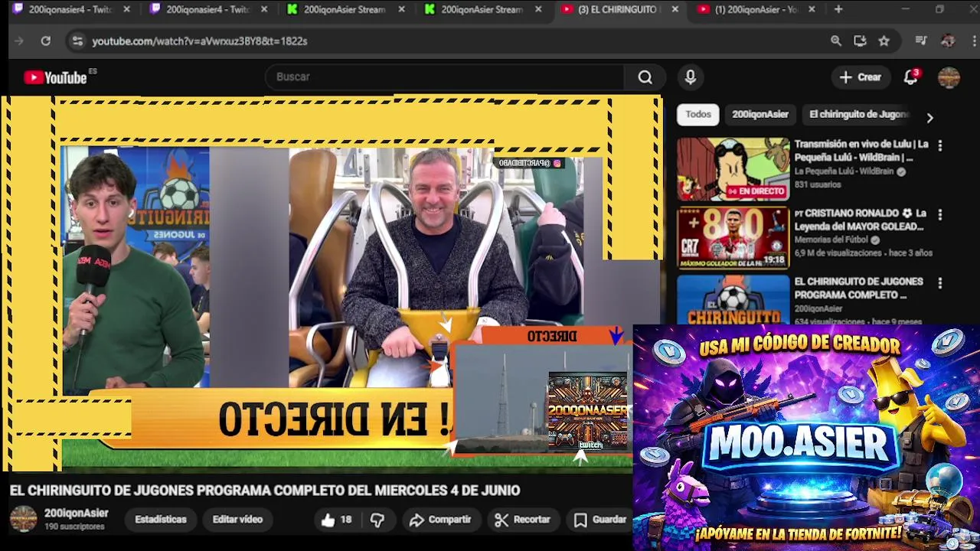Open El Chiringuito suggested video thumbnail
This screenshot has height=551, width=980.
[x=733, y=299]
